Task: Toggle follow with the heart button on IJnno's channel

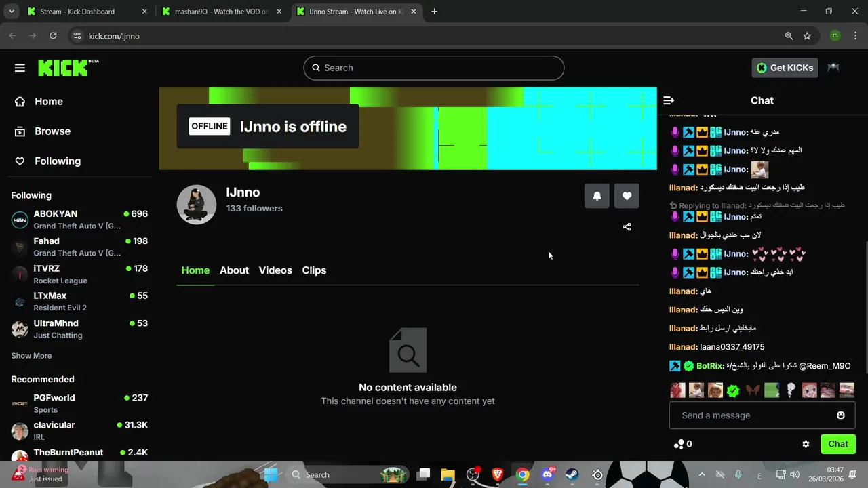Action: pyautogui.click(x=627, y=196)
